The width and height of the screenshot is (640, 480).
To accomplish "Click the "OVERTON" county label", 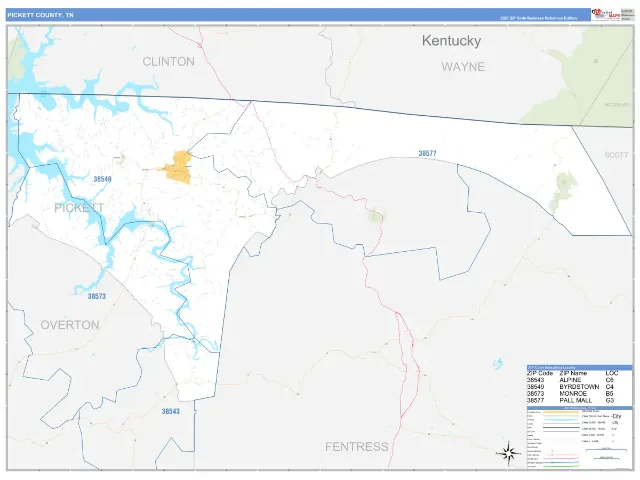I will [70, 325].
